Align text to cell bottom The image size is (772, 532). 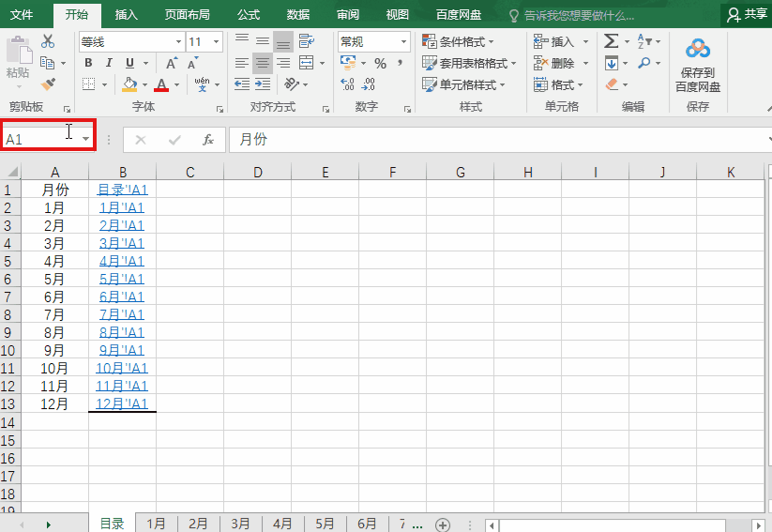point(283,41)
